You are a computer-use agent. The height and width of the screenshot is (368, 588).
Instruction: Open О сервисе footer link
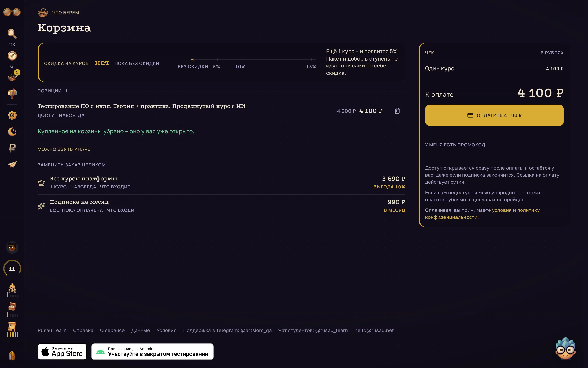coord(112,330)
